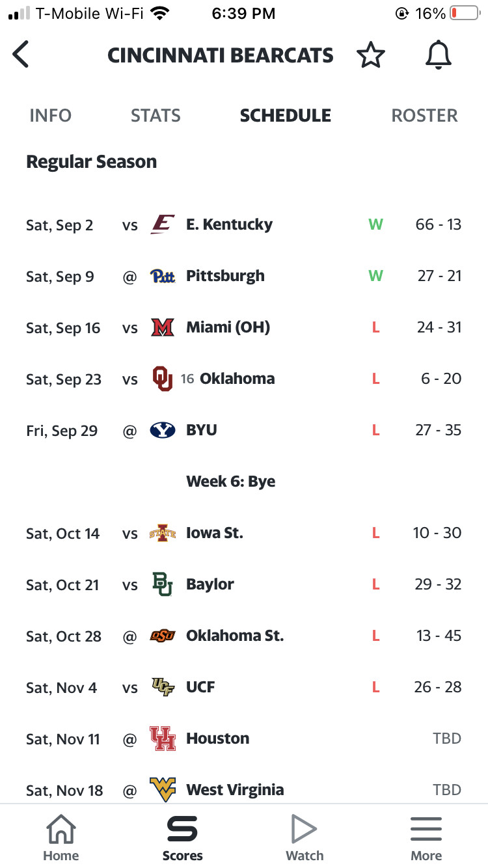Tap the Pittsburgh Pitt logo
This screenshot has height=868, width=488.
click(162, 276)
